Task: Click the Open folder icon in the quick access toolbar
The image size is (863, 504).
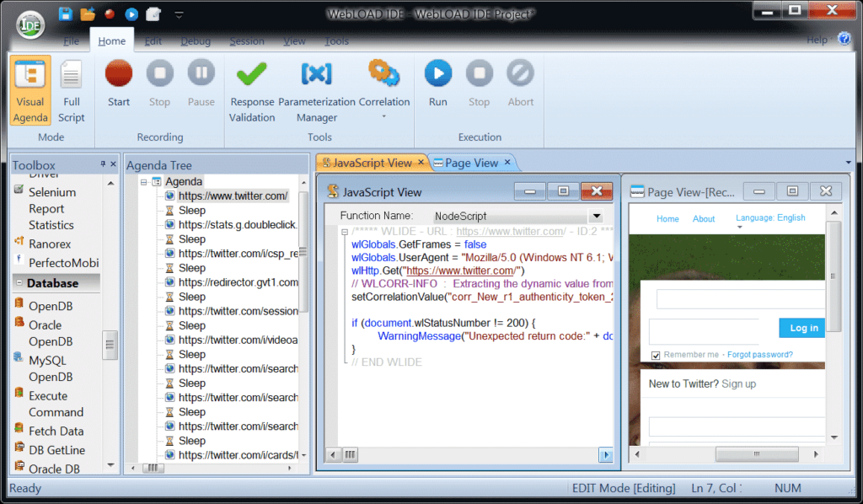Action: point(87,13)
